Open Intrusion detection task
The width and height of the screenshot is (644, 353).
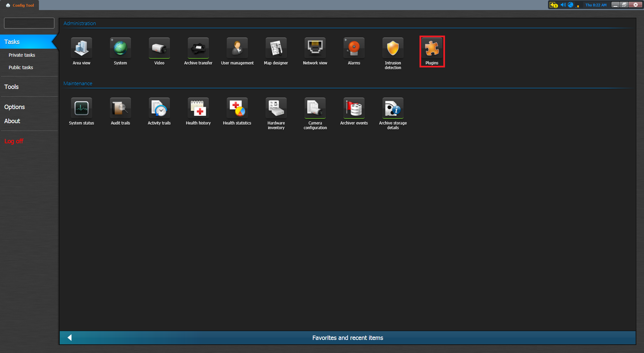pos(393,49)
